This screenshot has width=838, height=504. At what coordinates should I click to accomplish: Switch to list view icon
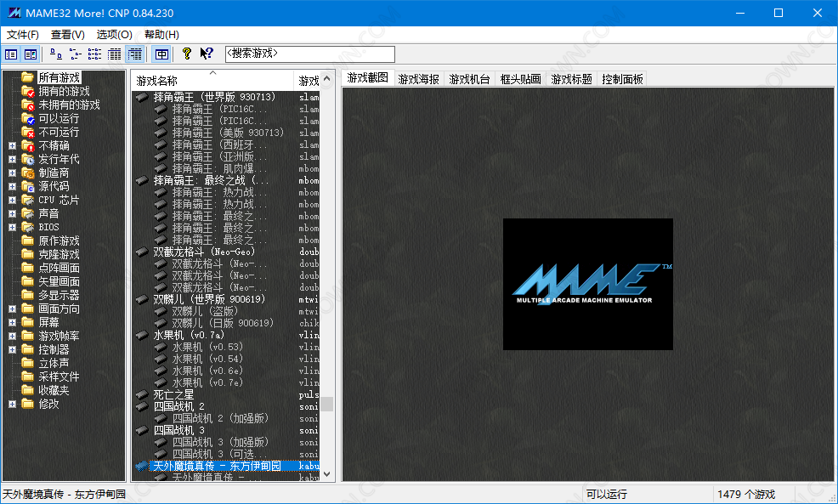click(94, 54)
